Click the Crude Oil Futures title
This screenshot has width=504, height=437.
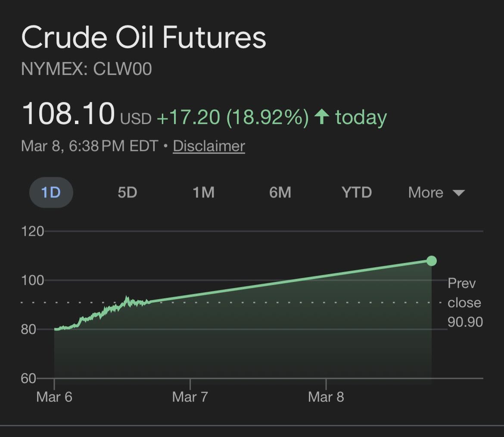[x=144, y=37]
